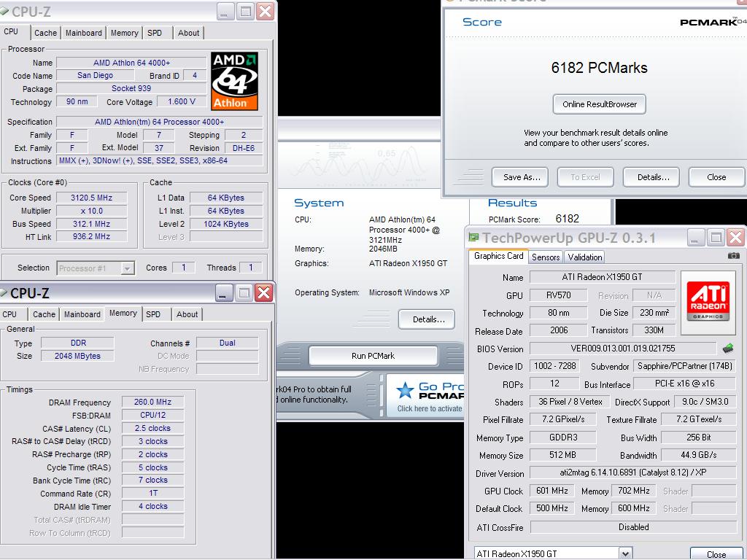Click the GPU-Z screenshot camera icon
Screen dimensions: 747x560
734,256
